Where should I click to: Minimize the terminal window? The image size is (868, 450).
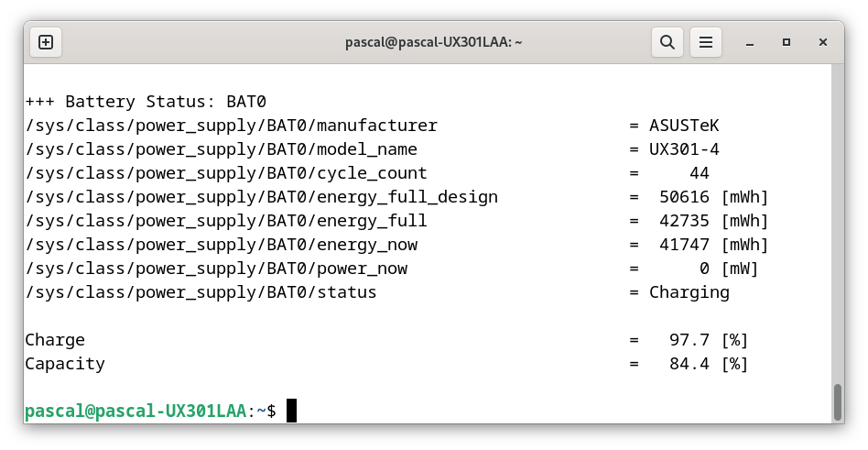(750, 43)
